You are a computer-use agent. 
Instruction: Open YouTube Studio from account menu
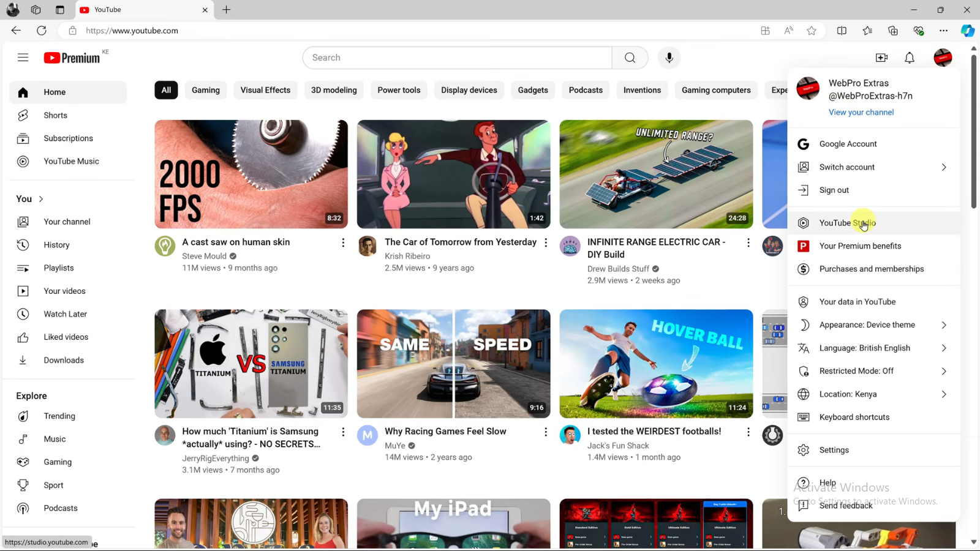873,223
